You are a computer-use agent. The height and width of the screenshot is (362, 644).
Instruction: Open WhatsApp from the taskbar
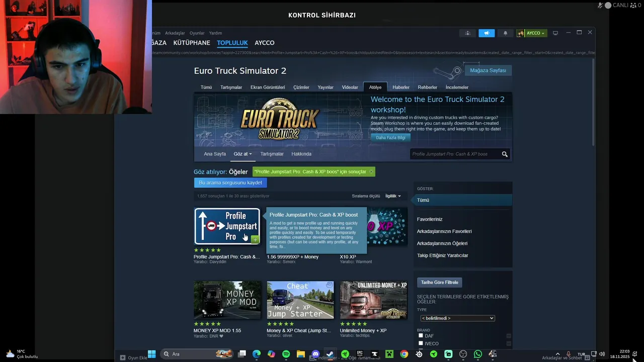click(x=478, y=354)
